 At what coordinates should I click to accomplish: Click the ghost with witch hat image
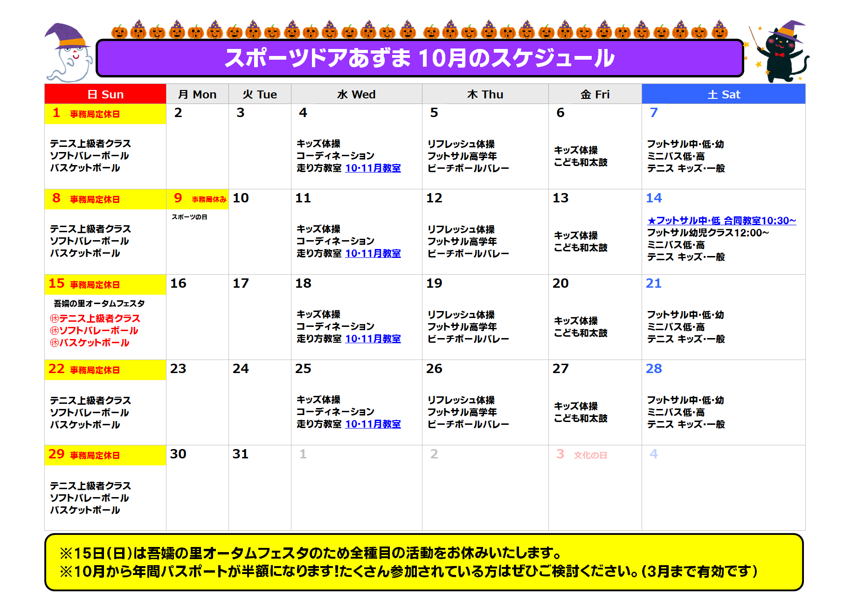[x=69, y=53]
